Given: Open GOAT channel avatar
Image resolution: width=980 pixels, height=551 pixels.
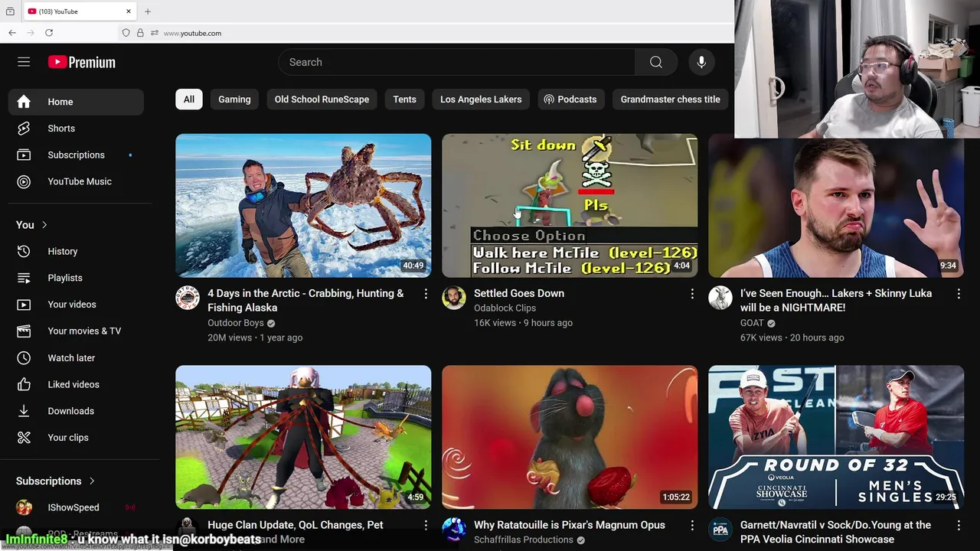Looking at the screenshot, I should [x=720, y=298].
